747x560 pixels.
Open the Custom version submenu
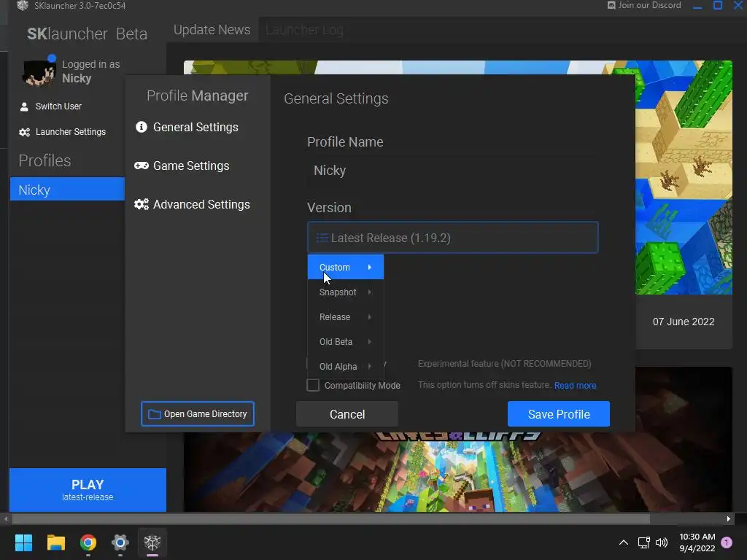[x=345, y=267]
